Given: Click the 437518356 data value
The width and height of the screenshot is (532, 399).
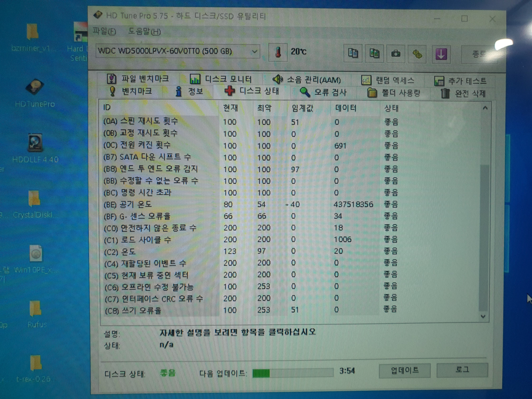Looking at the screenshot, I should [x=353, y=204].
